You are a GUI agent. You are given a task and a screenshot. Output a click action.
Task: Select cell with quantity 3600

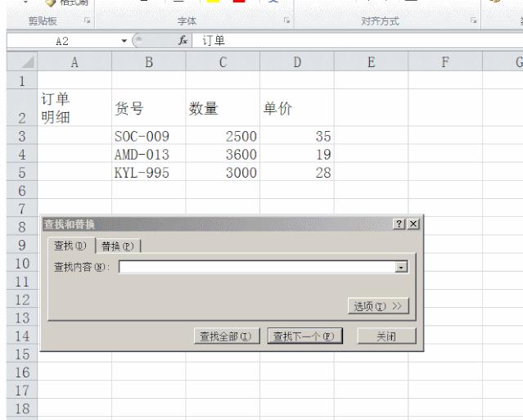(223, 154)
